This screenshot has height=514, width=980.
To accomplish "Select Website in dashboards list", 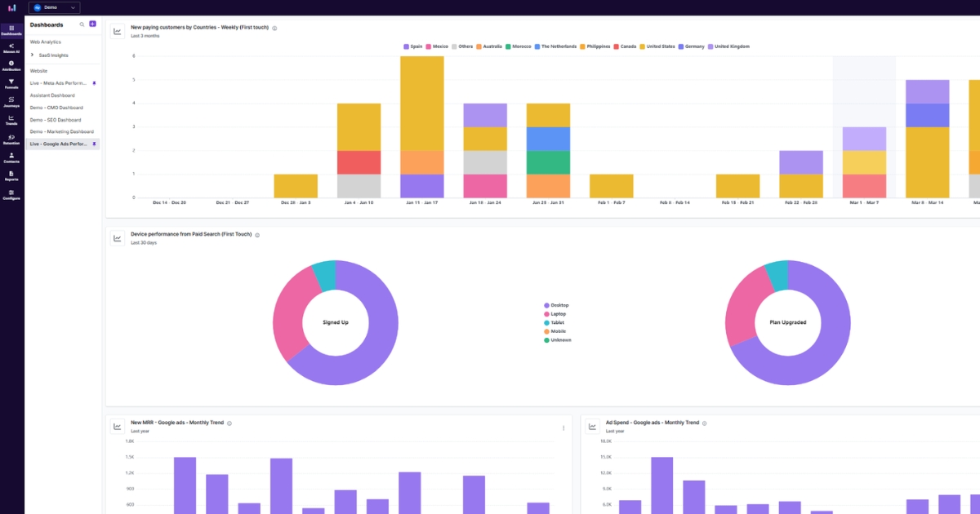I will click(x=39, y=71).
